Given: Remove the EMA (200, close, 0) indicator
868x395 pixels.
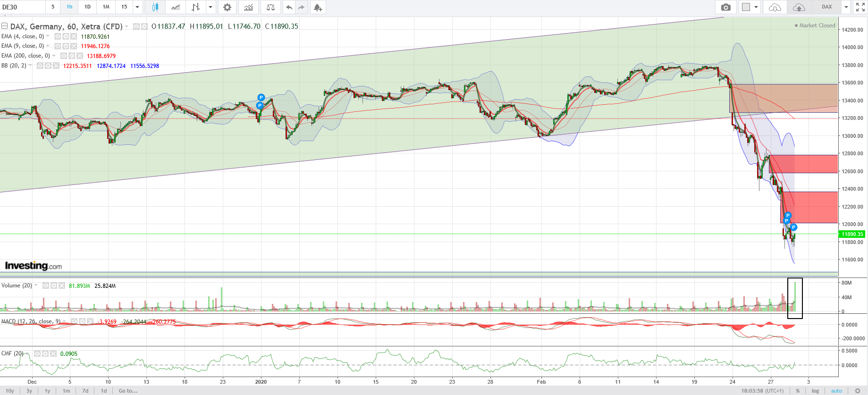Looking at the screenshot, I should (80, 56).
